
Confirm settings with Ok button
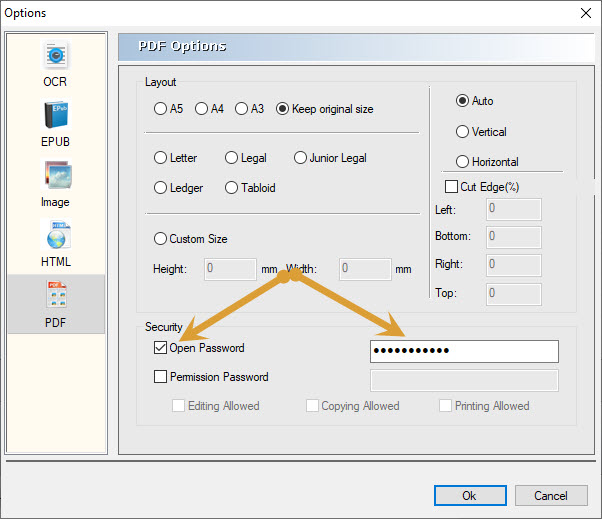coord(470,496)
